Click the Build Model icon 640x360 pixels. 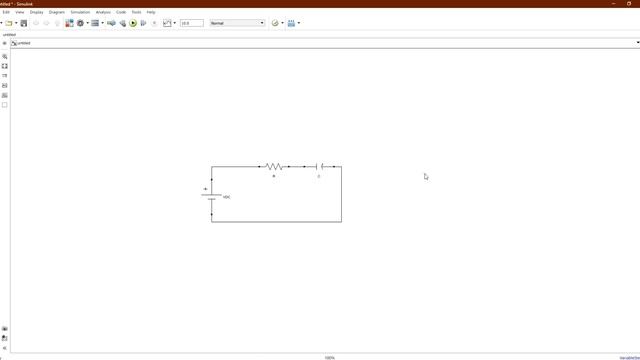click(x=291, y=23)
